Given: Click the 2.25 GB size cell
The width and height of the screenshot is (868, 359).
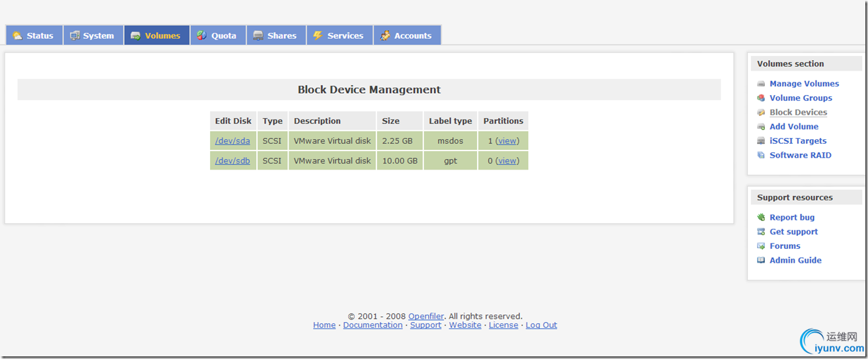Looking at the screenshot, I should coord(400,141).
